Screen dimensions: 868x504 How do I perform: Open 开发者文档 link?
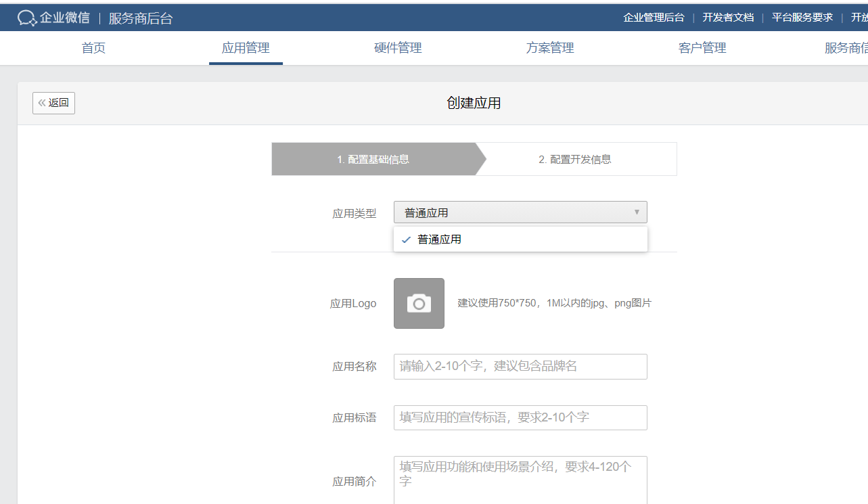click(x=728, y=18)
